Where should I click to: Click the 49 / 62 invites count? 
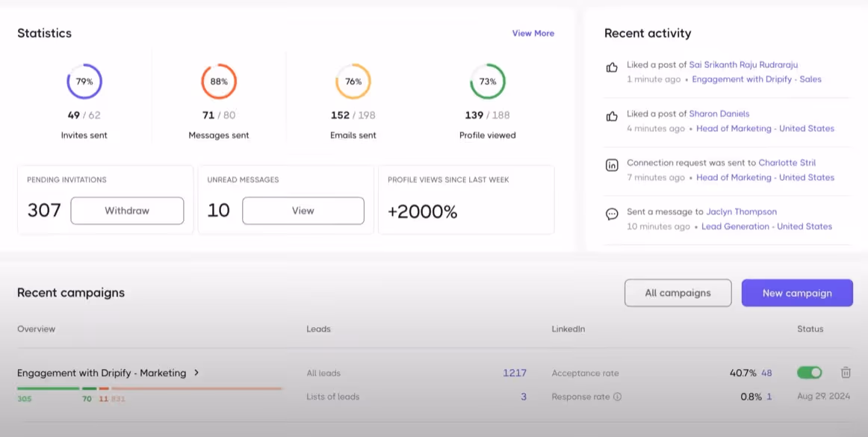pos(84,115)
